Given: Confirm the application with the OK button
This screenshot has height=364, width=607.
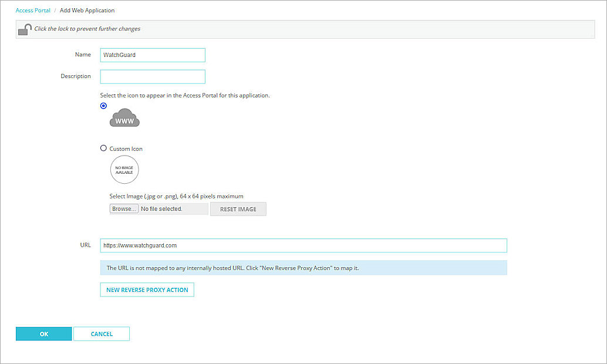Looking at the screenshot, I should coord(43,333).
